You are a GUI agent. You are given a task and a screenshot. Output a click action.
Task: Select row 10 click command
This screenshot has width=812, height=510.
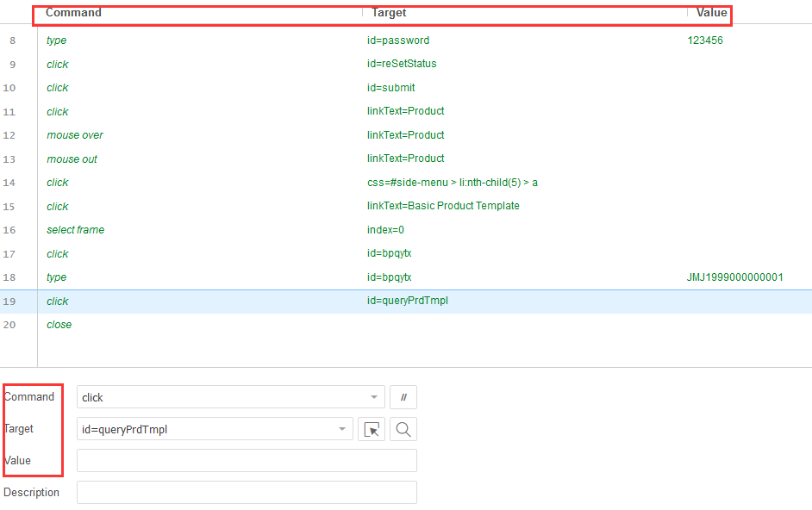pos(58,88)
